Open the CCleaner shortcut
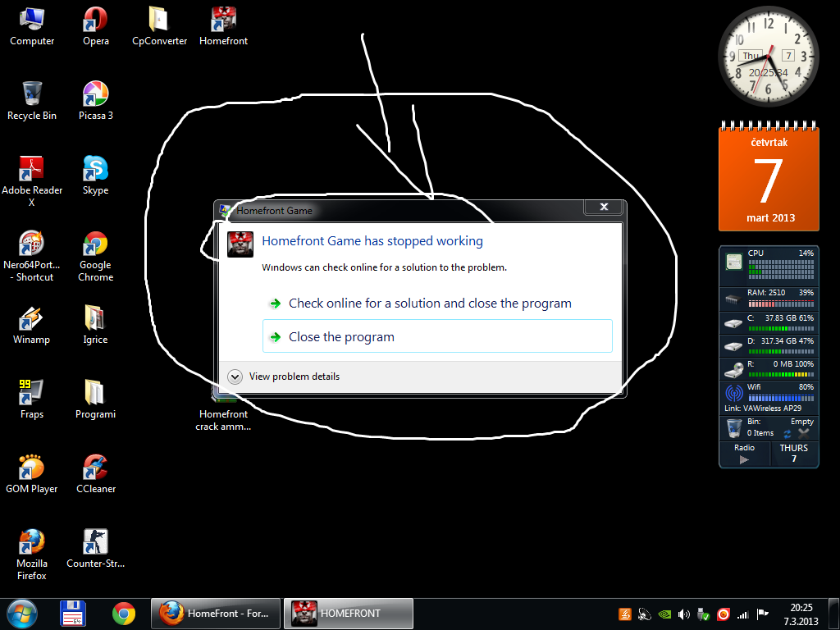This screenshot has height=630, width=840. (95, 475)
